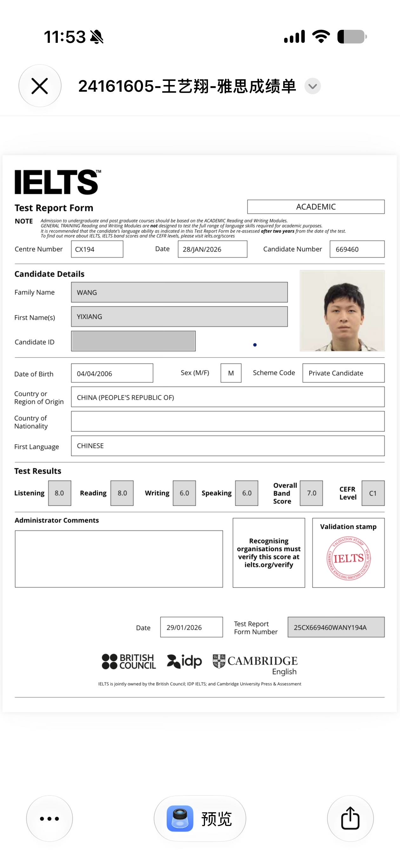Tap the Test Results heading
The width and height of the screenshot is (400, 868).
point(38,471)
